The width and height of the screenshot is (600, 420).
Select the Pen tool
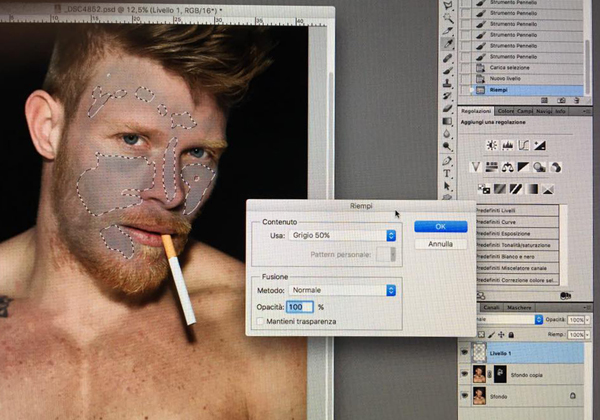447,161
